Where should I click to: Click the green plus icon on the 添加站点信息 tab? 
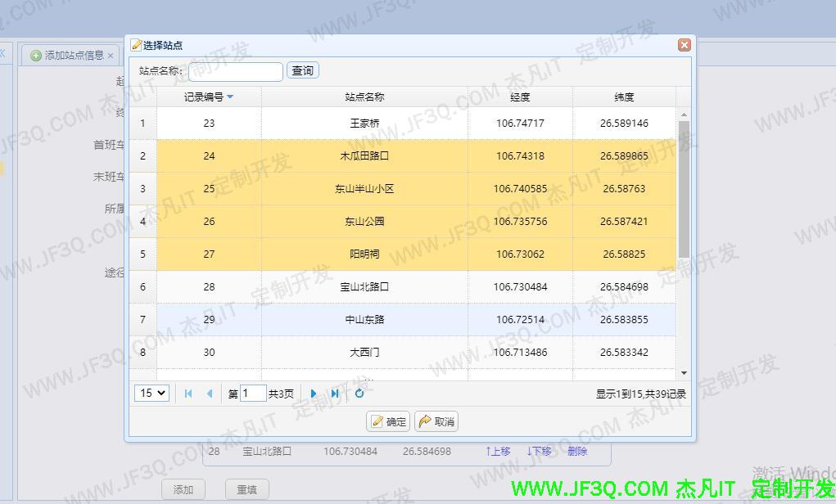click(35, 55)
